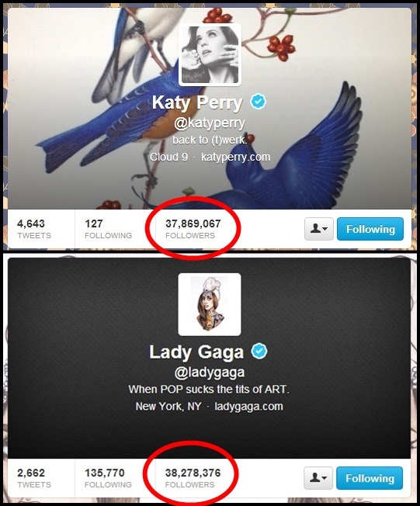This screenshot has width=420, height=506.
Task: View Lady Gaga's 135,770 following list
Action: coord(108,478)
